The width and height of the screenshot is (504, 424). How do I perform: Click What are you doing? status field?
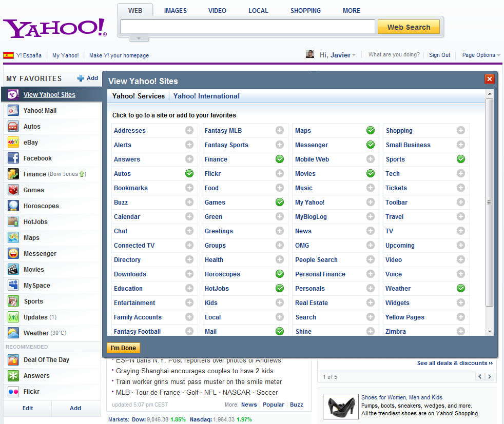[394, 54]
